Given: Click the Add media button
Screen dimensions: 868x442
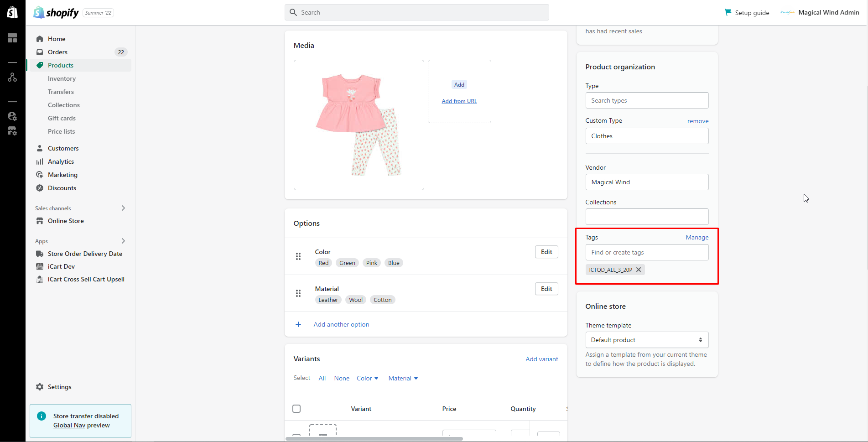Looking at the screenshot, I should click(x=459, y=84).
